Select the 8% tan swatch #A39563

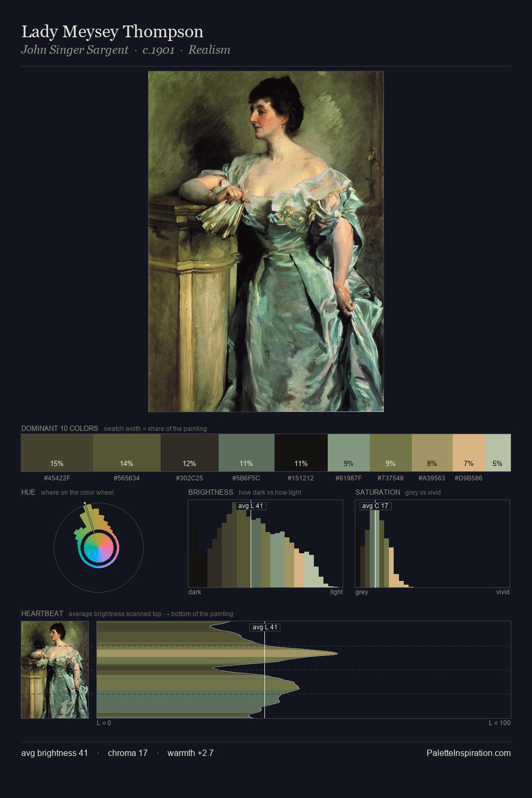pos(432,453)
